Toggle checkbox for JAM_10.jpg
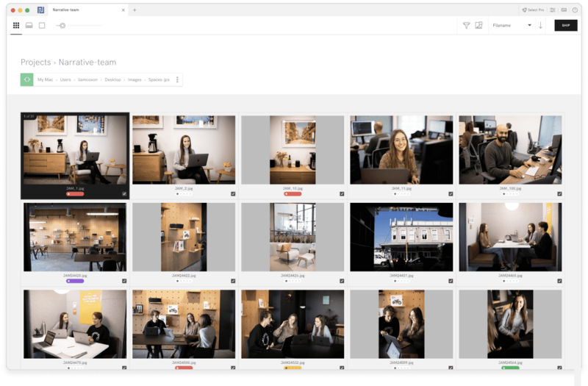The height and width of the screenshot is (386, 588). (x=342, y=194)
